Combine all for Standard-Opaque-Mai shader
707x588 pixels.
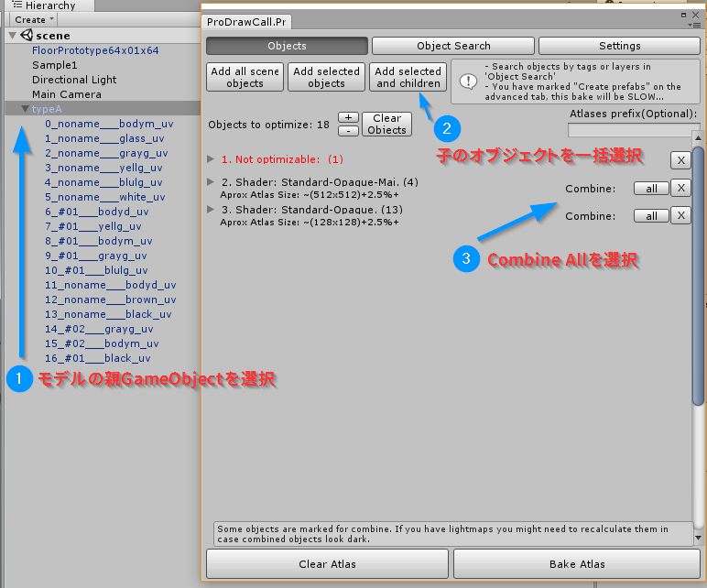click(651, 189)
